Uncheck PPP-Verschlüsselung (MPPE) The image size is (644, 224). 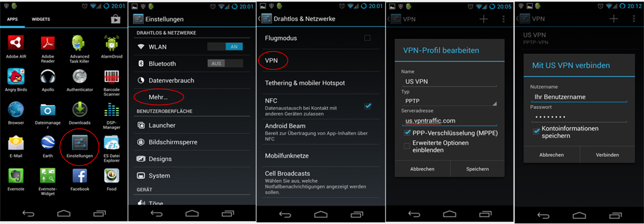(x=407, y=133)
